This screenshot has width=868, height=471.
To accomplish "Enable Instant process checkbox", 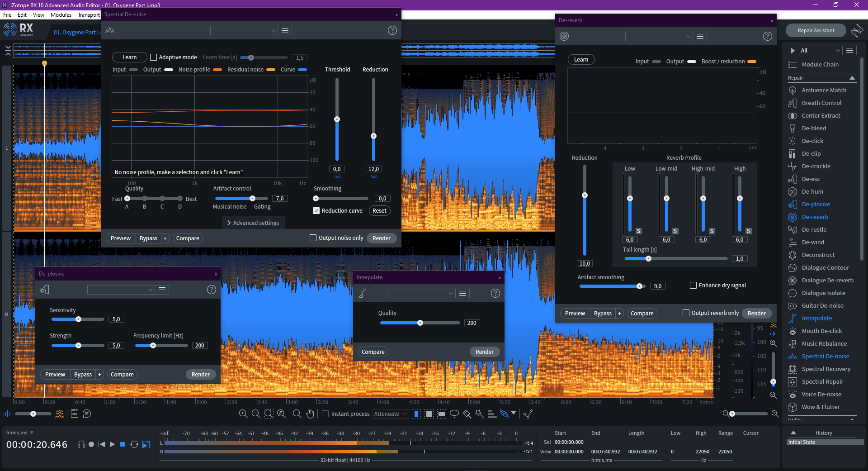I will click(x=325, y=414).
